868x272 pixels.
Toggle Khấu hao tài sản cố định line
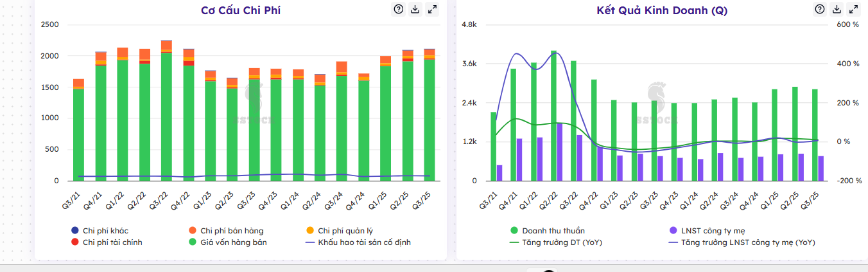(x=358, y=242)
